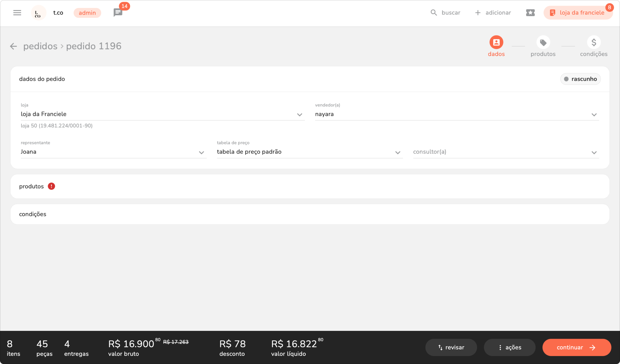
Task: Open messages chat icon with 14 badge
Action: click(118, 13)
